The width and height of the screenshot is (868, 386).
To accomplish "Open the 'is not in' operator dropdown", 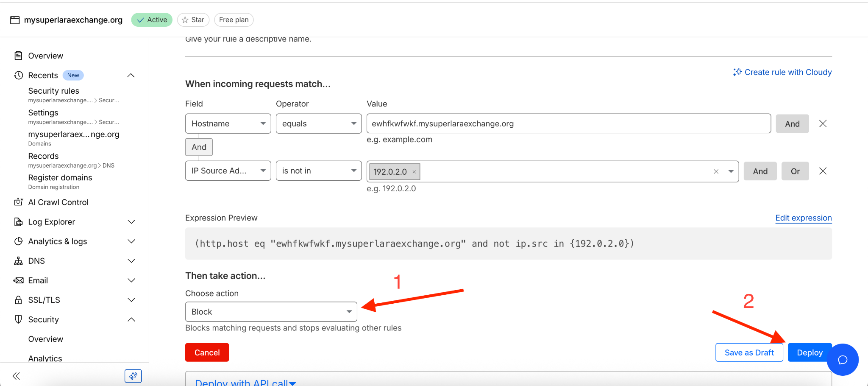I will click(x=319, y=171).
